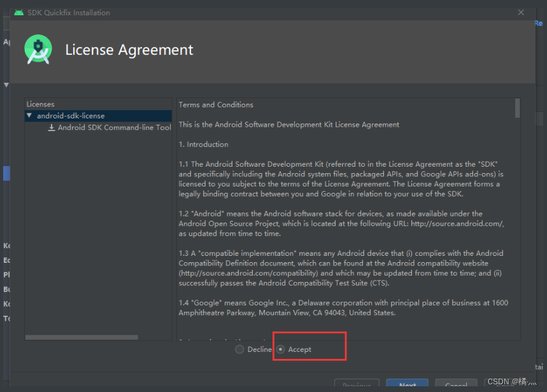The height and width of the screenshot is (392, 547).
Task: Click the paragraph starting with 1.4 "Google" means
Action: coord(343,307)
